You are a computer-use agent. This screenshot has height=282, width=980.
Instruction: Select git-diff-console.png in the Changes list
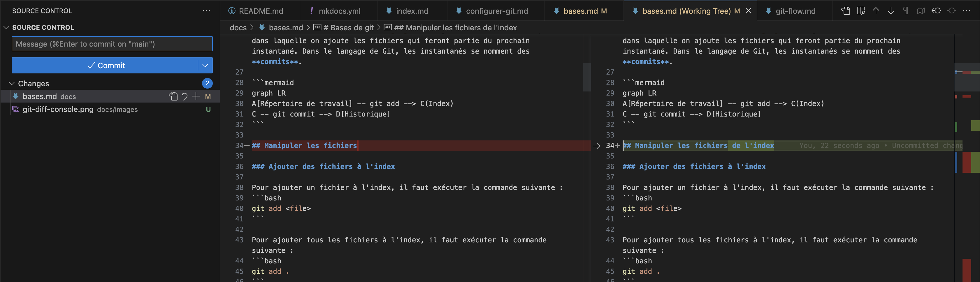coord(110,110)
